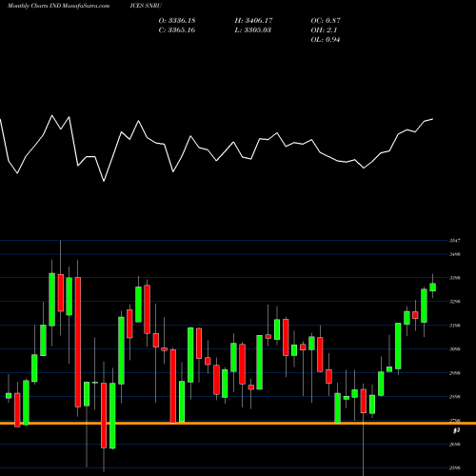The height and width of the screenshot is (476, 476).
Task: Select the close value 'C: 3365.16'
Action: (x=177, y=30)
